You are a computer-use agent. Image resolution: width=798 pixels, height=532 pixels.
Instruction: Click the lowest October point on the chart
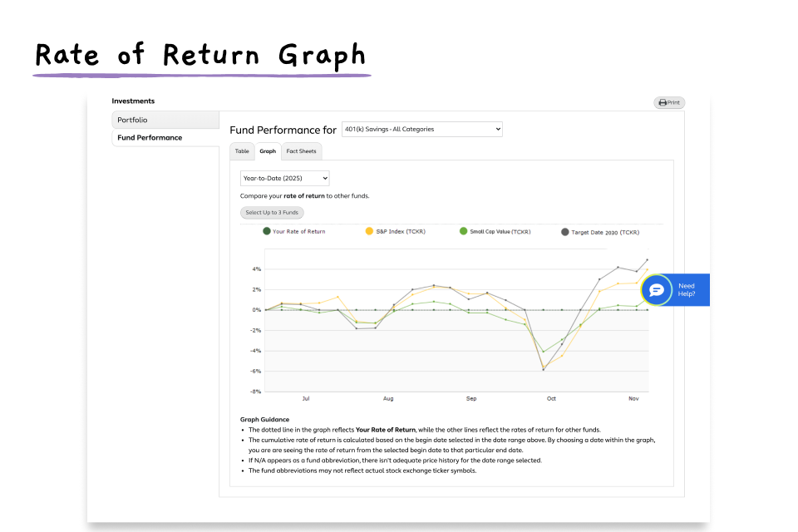[544, 369]
